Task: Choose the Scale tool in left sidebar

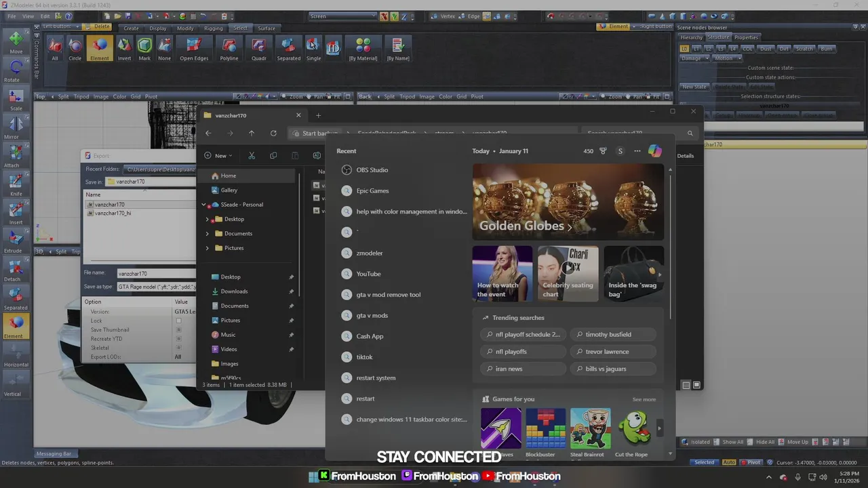Action: pyautogui.click(x=15, y=99)
